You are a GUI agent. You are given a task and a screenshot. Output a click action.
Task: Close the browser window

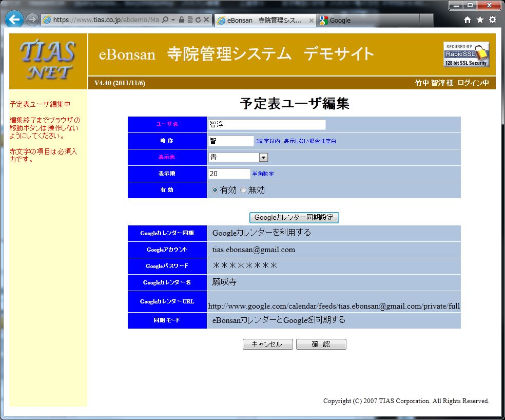tap(489, 5)
